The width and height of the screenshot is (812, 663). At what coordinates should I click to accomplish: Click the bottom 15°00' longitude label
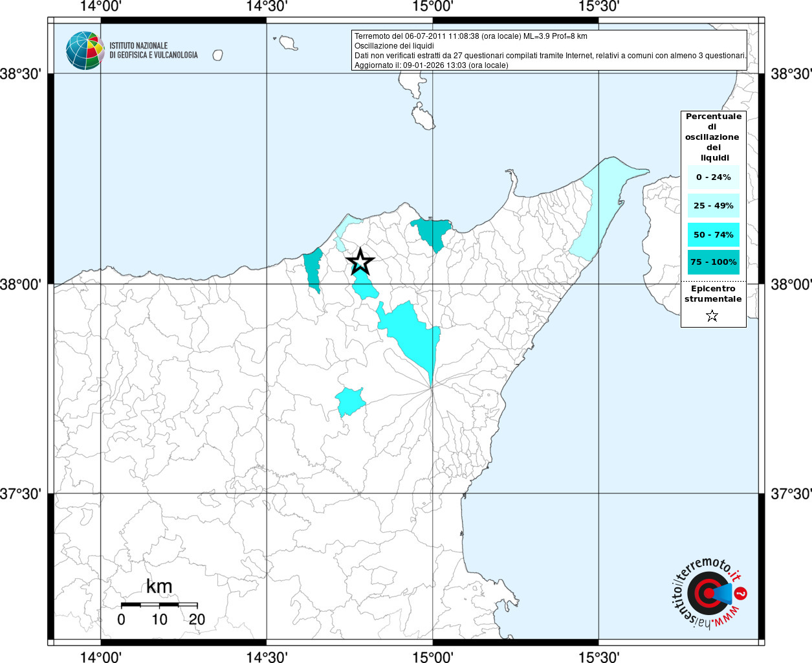click(x=432, y=657)
